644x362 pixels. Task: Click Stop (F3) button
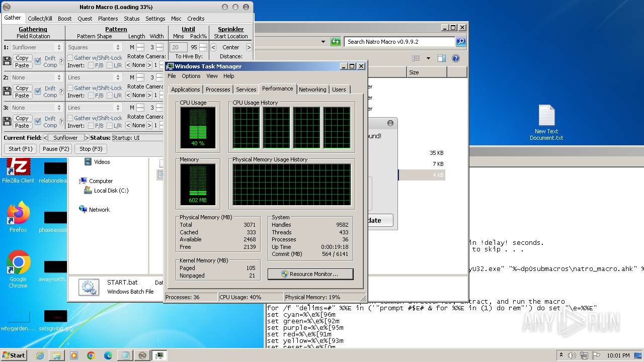point(91,149)
